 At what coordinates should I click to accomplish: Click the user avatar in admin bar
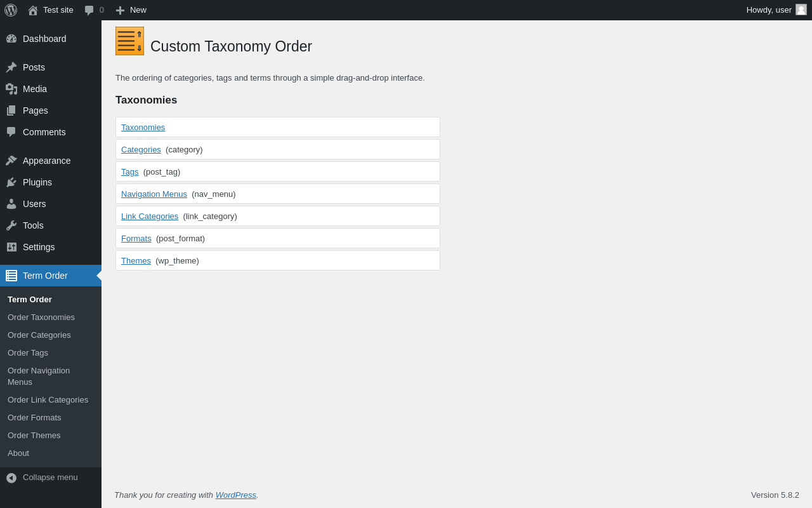point(801,10)
